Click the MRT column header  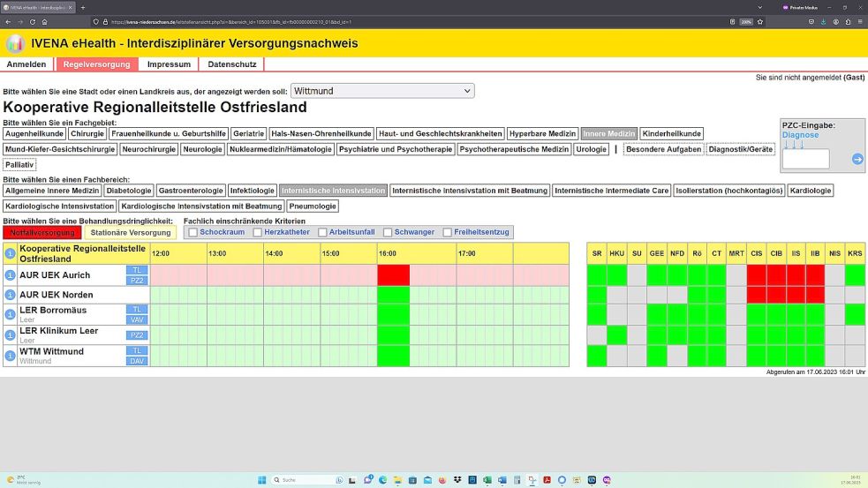tap(736, 253)
